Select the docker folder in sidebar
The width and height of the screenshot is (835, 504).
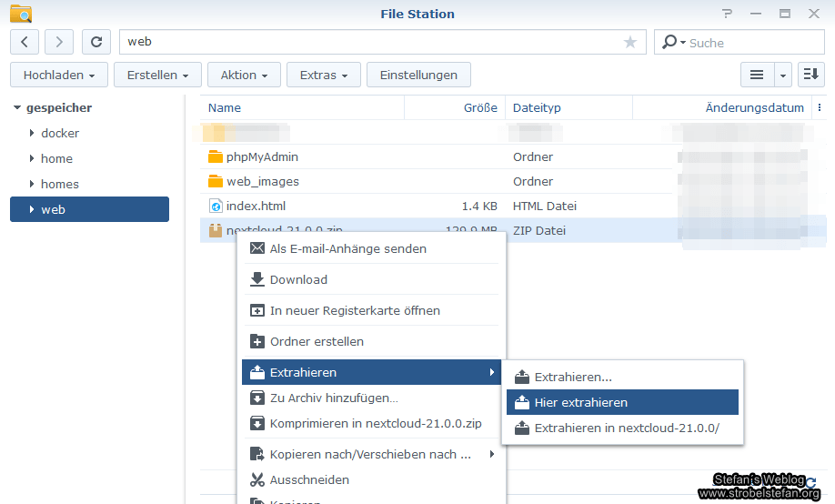[x=89, y=133]
